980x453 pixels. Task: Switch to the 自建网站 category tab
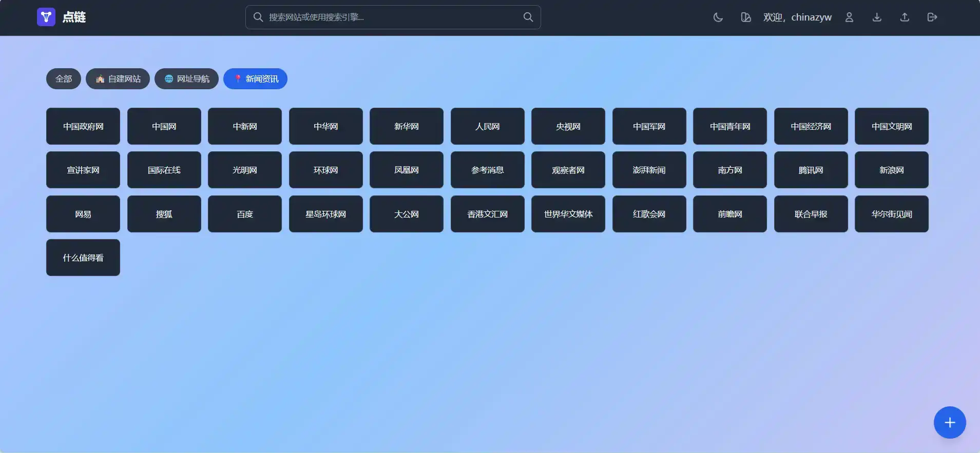tap(118, 79)
